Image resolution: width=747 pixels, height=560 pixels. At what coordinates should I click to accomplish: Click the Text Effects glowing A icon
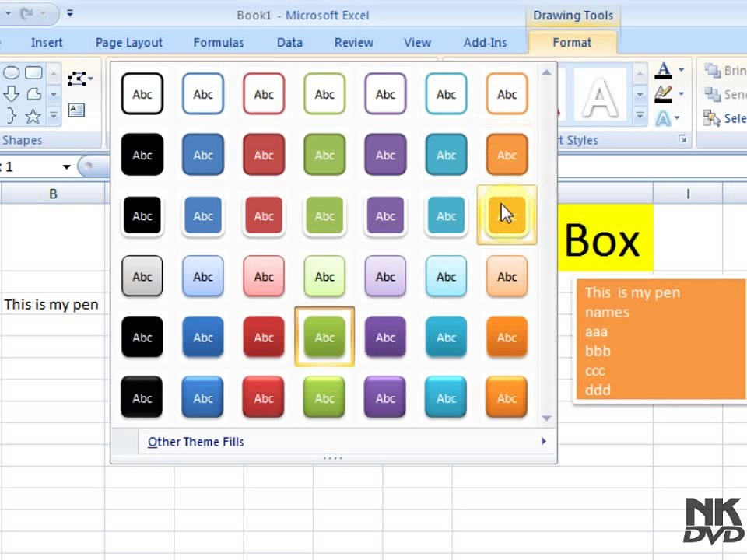point(663,117)
